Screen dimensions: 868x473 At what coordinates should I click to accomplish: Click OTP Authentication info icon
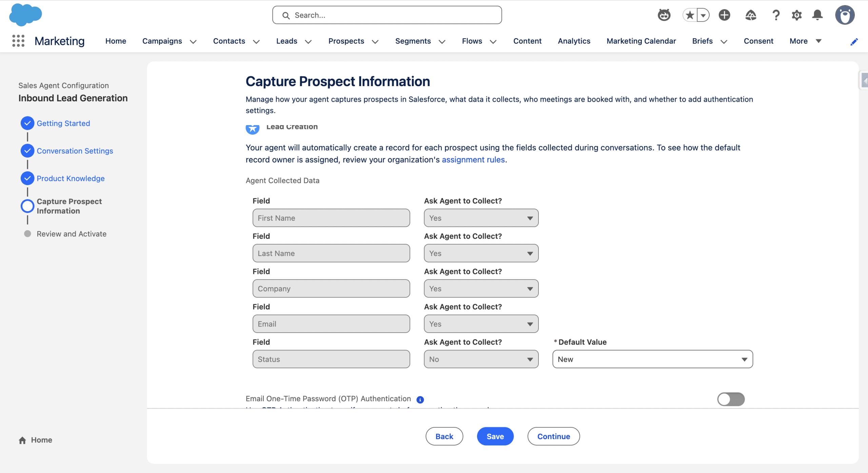pyautogui.click(x=420, y=399)
